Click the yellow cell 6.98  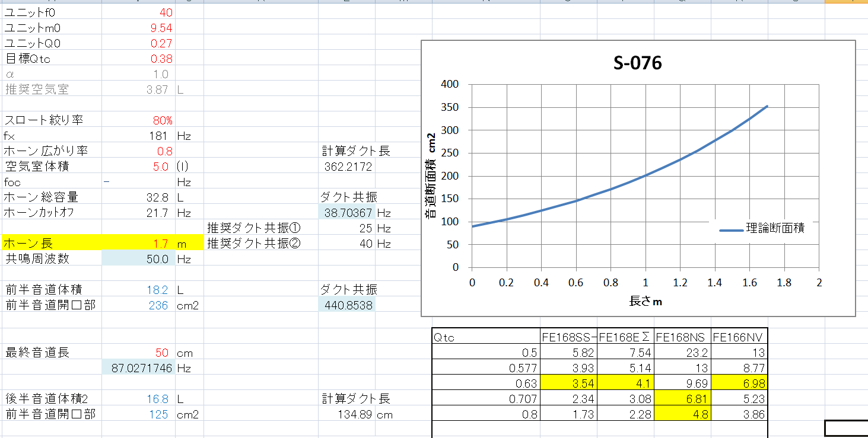tap(739, 383)
